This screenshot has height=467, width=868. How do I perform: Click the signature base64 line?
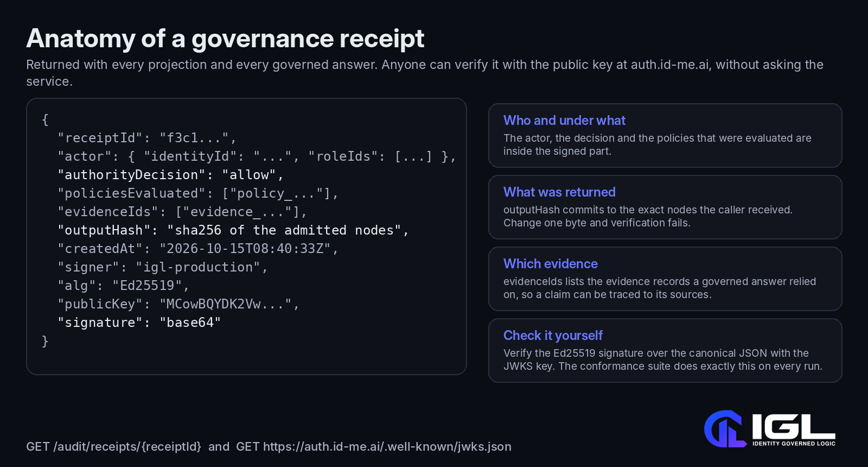[x=139, y=323]
